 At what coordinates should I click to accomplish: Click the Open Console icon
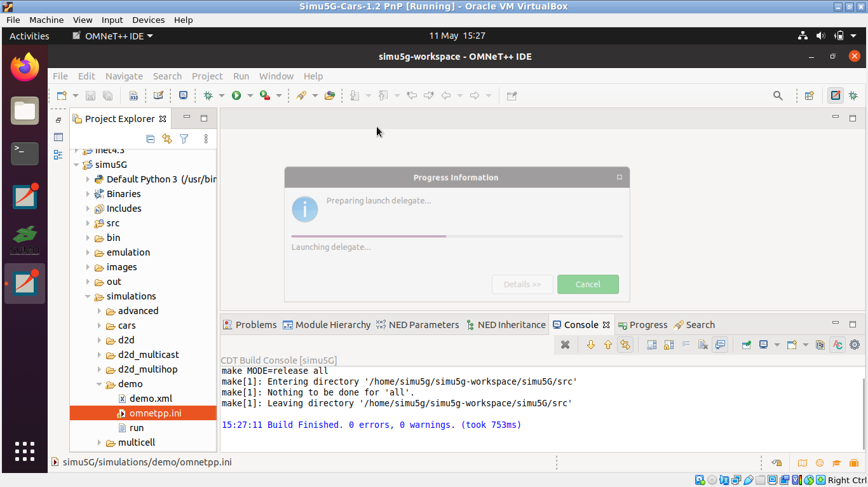click(x=792, y=345)
